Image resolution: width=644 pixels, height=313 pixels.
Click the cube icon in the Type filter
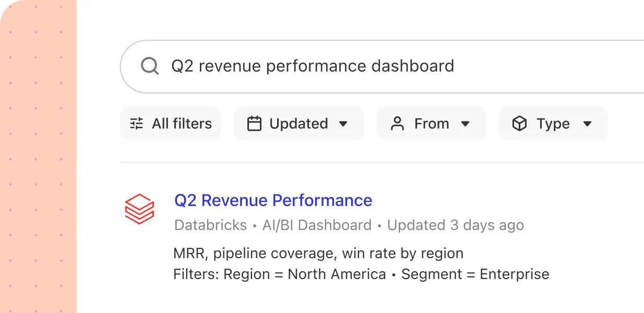(520, 123)
